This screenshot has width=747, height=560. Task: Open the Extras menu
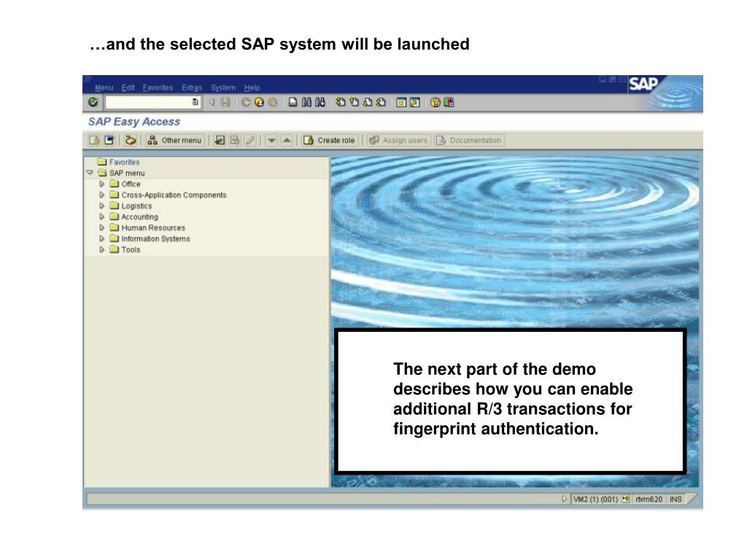click(x=192, y=87)
